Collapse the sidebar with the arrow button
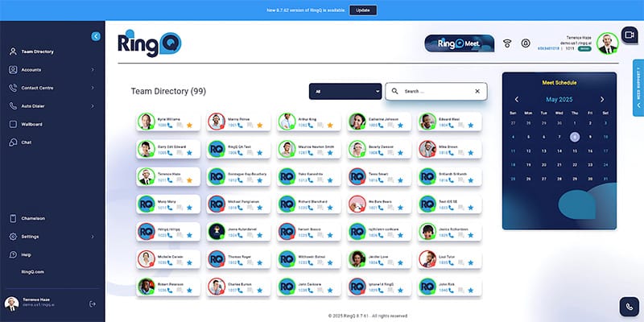 tap(96, 36)
